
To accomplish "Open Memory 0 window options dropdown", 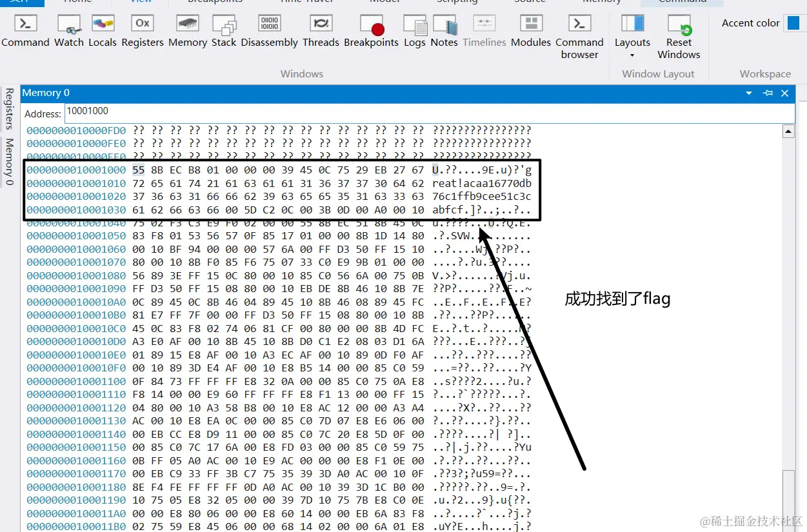I will click(x=749, y=93).
